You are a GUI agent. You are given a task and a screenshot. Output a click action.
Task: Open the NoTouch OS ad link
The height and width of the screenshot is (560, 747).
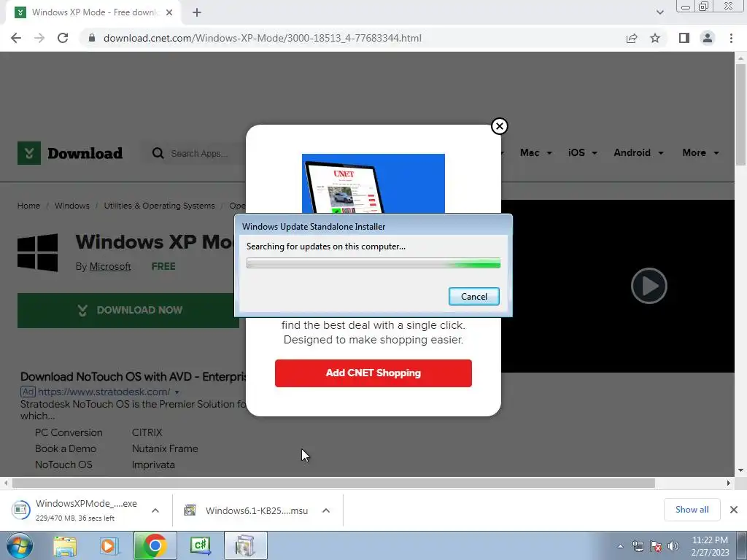pos(63,464)
